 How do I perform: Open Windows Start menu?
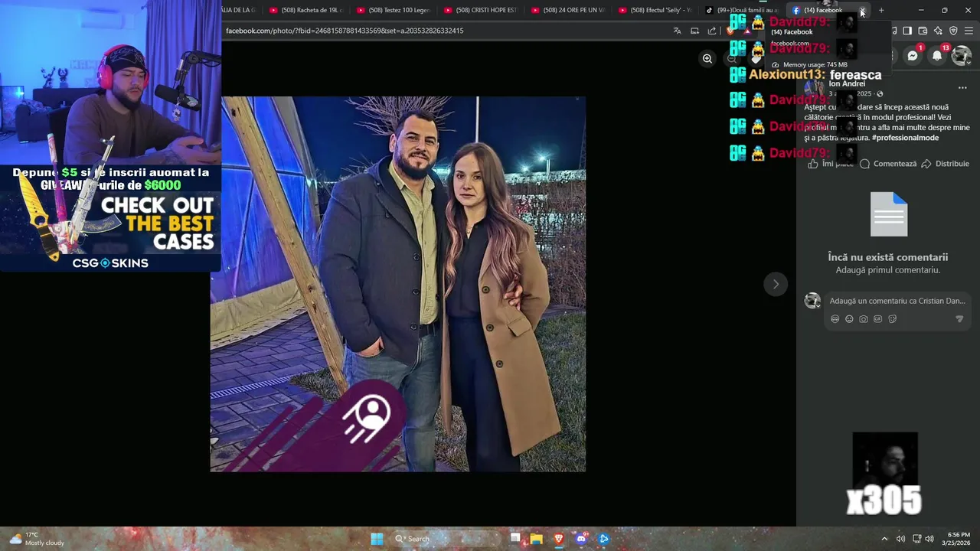(x=377, y=539)
